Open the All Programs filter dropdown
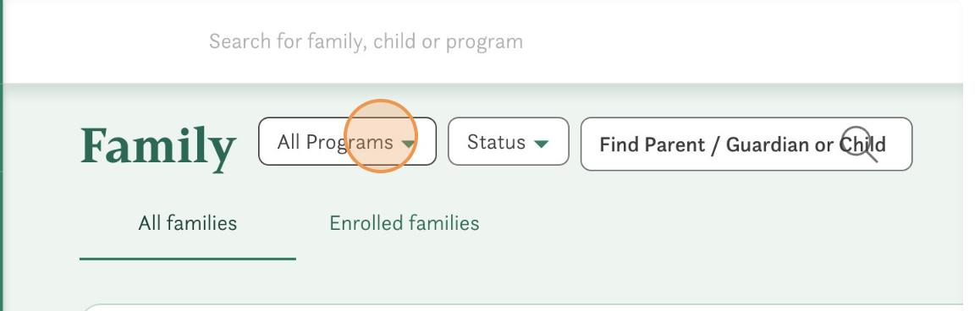 coord(347,142)
